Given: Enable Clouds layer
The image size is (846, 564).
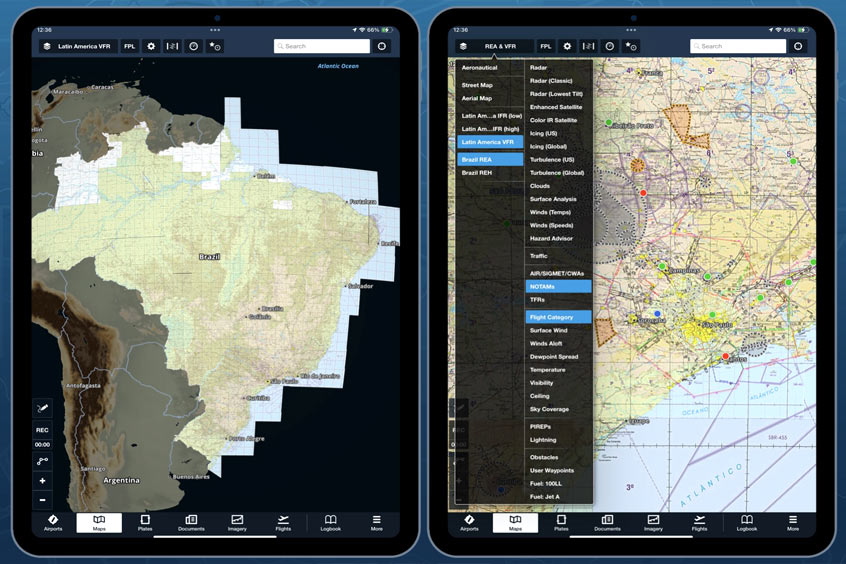Looking at the screenshot, I should (558, 186).
